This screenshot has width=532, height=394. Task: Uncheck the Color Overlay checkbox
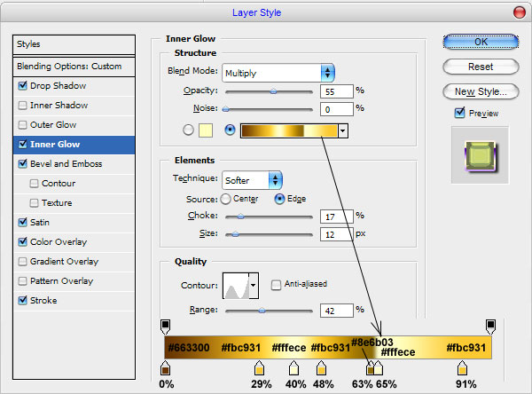pyautogui.click(x=23, y=242)
